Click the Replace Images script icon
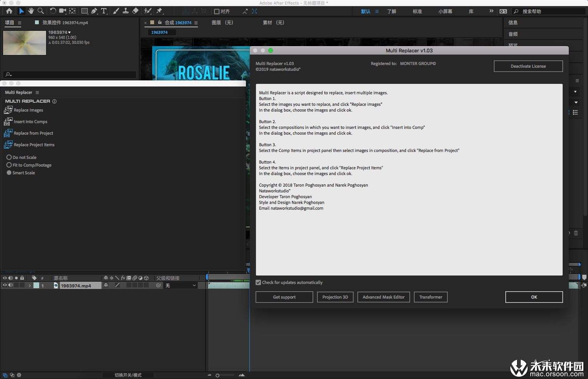Screen dimensions: 588x379 tap(8, 110)
